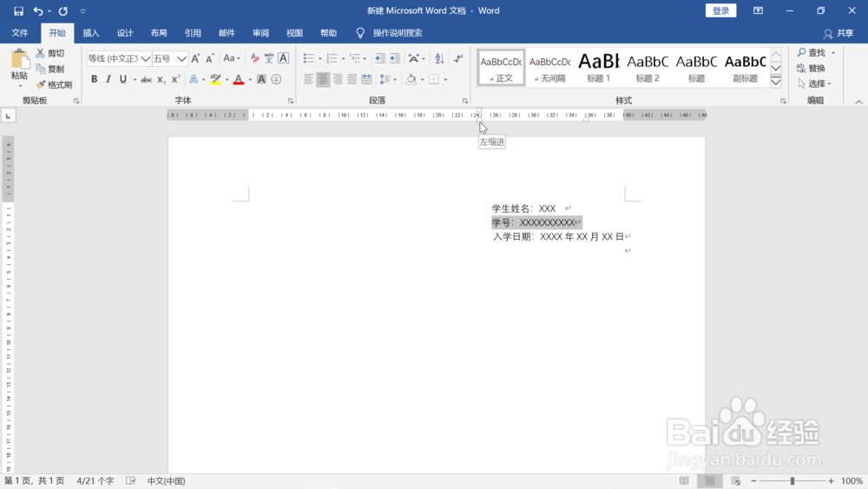Align text to the left

(308, 79)
